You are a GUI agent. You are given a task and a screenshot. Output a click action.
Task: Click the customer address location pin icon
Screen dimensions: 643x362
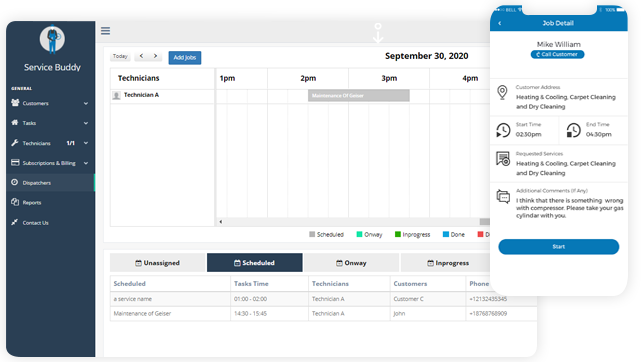(502, 92)
